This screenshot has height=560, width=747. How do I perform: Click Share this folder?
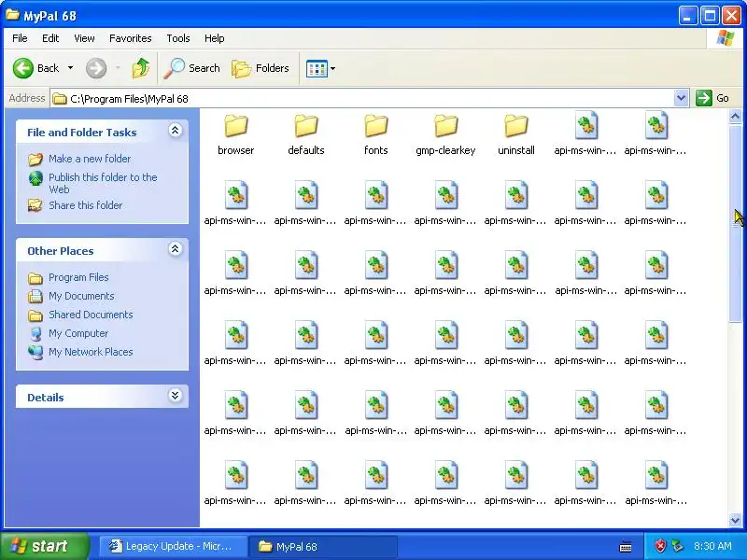tap(76, 205)
